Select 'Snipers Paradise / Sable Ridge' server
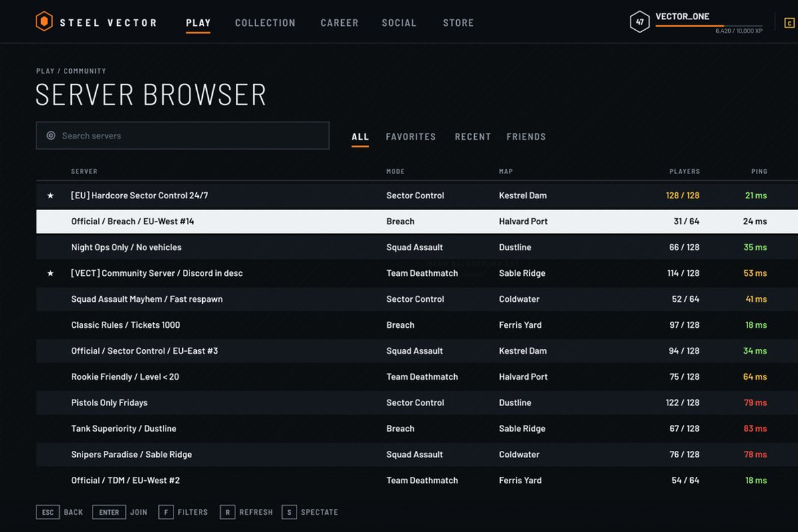Screen dimensions: 798x532 417,455
